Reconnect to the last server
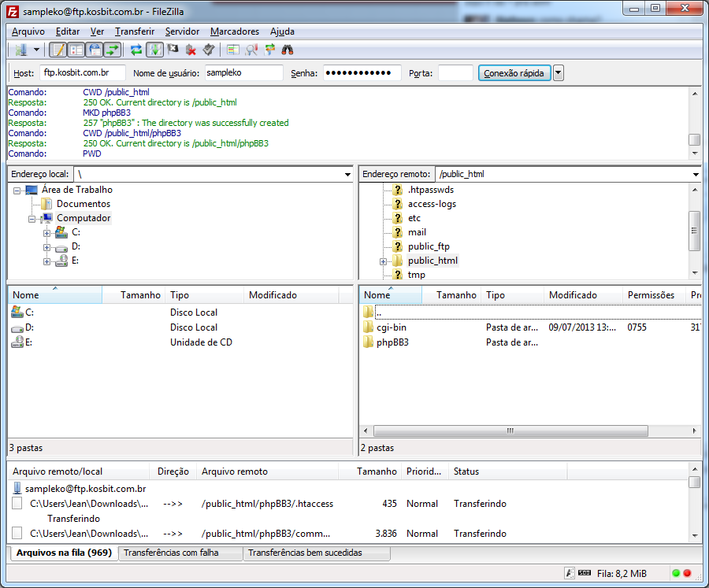 click(209, 50)
